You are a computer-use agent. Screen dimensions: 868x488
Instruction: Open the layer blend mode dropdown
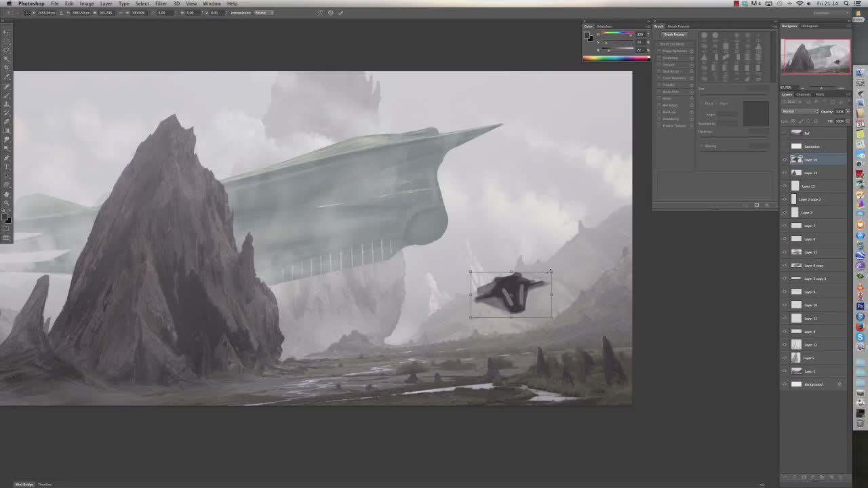[800, 111]
